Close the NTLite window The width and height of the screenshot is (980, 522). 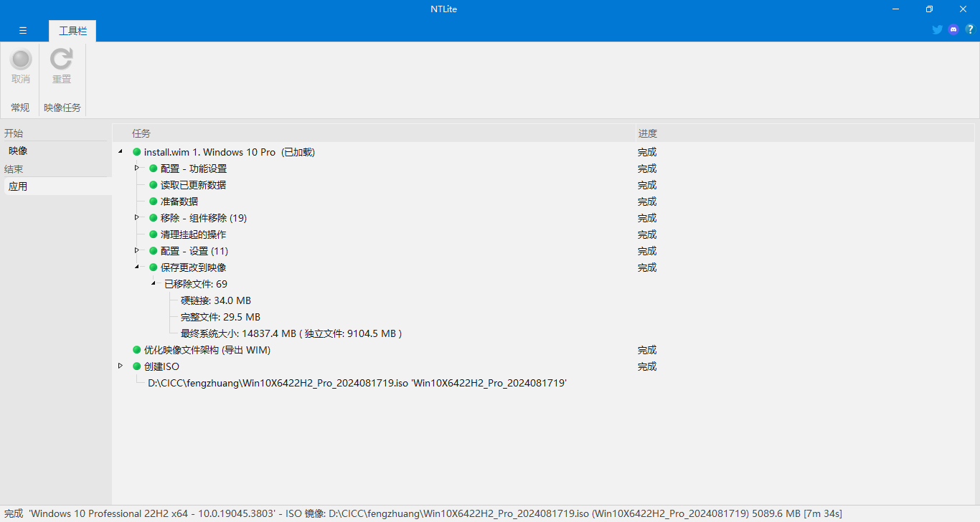pyautogui.click(x=963, y=9)
